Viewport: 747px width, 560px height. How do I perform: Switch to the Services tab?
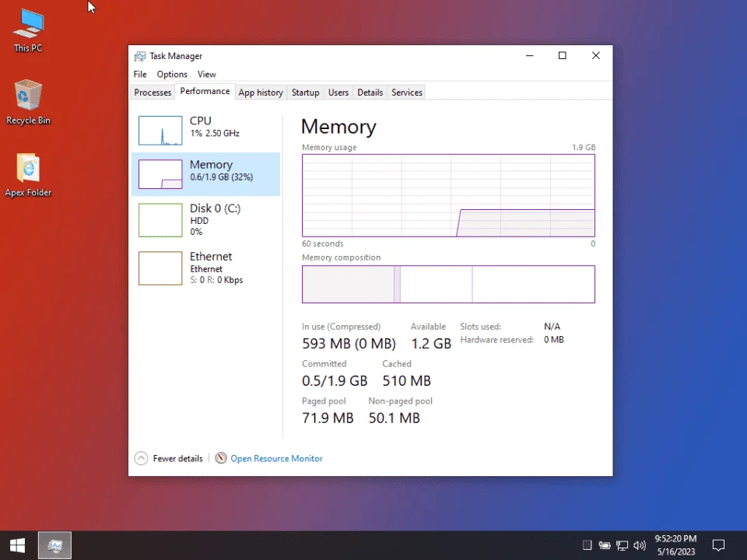[407, 93]
